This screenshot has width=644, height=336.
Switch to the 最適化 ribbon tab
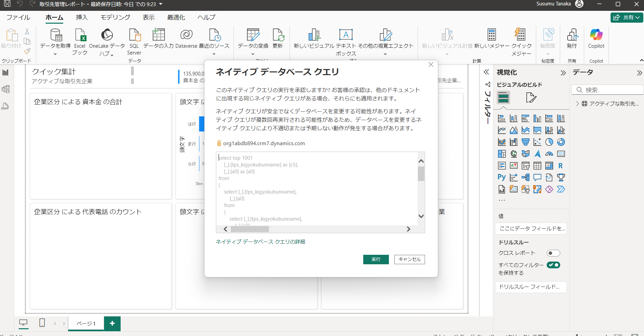point(176,17)
